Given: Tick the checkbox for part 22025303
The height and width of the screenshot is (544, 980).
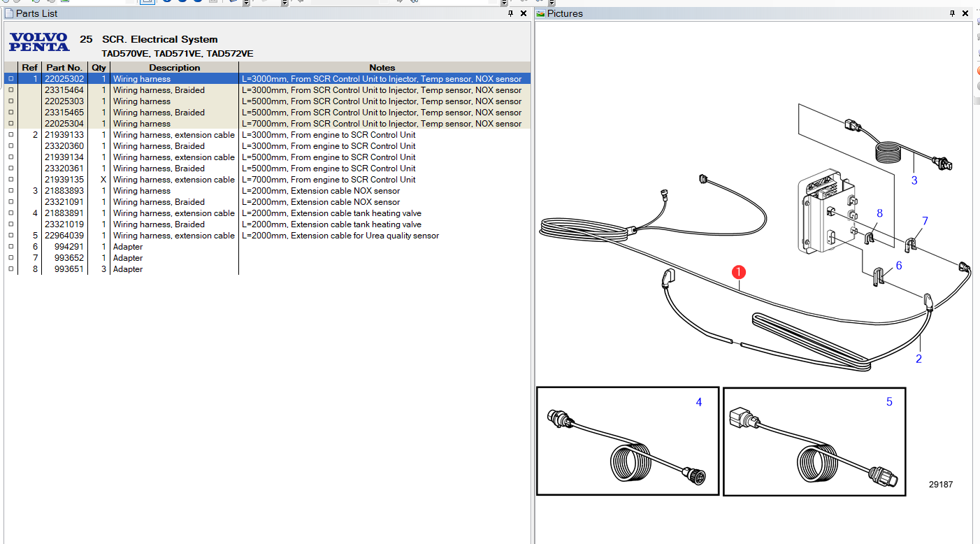Looking at the screenshot, I should point(10,101).
